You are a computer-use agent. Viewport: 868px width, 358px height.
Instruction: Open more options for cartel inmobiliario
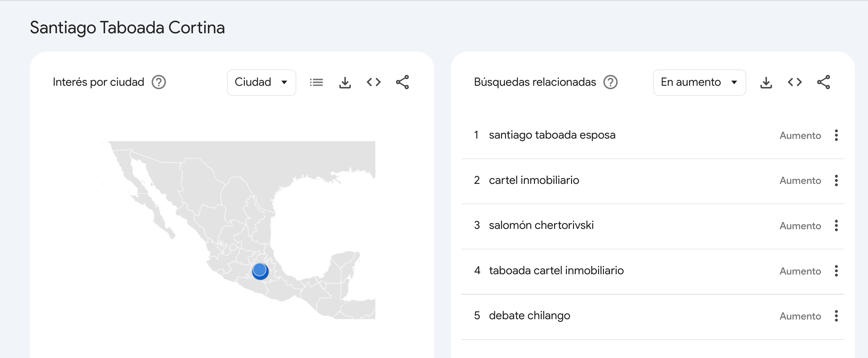(x=836, y=181)
